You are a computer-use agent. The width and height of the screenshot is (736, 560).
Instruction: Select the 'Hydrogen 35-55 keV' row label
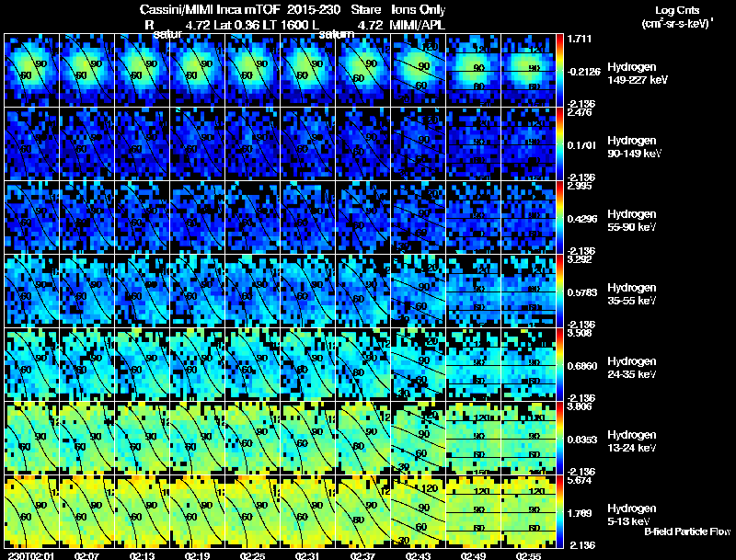pyautogui.click(x=632, y=294)
